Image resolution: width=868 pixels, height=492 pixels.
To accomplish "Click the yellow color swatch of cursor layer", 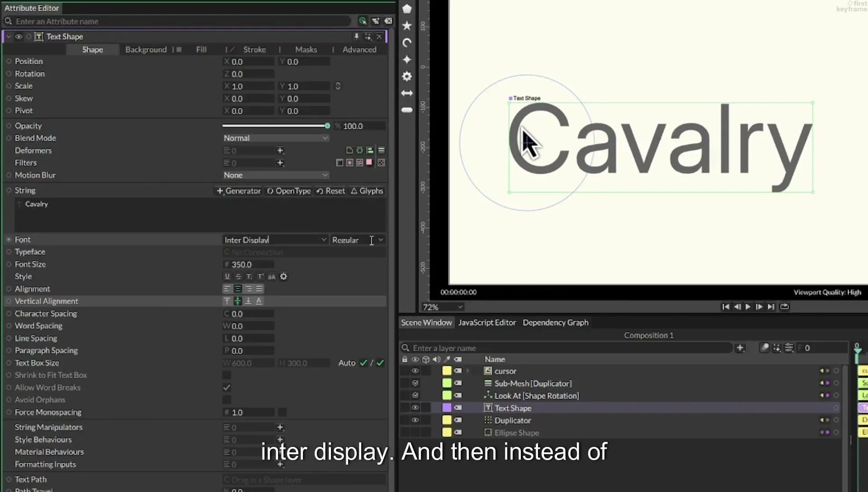I will [x=447, y=371].
